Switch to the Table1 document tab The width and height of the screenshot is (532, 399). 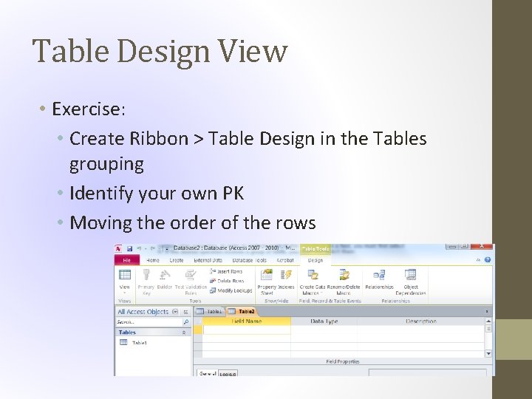tap(210, 312)
